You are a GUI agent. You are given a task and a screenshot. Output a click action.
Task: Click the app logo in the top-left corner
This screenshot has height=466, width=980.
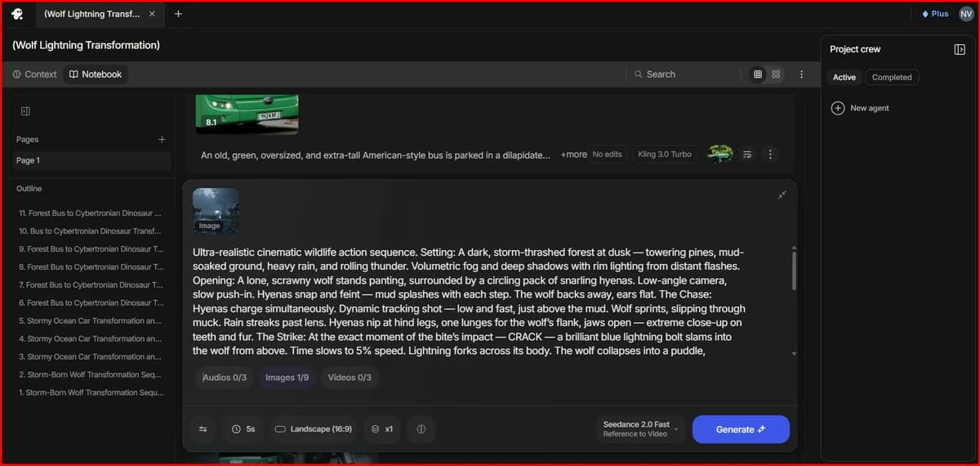17,14
